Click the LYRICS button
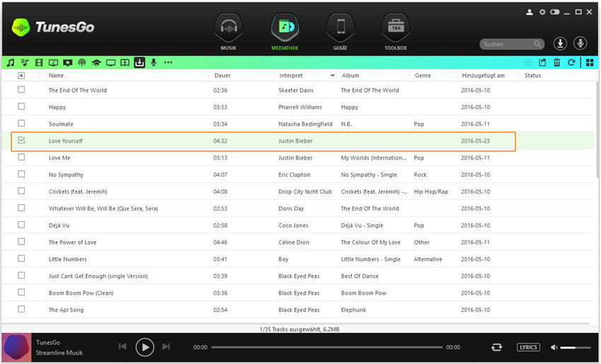 [528, 347]
